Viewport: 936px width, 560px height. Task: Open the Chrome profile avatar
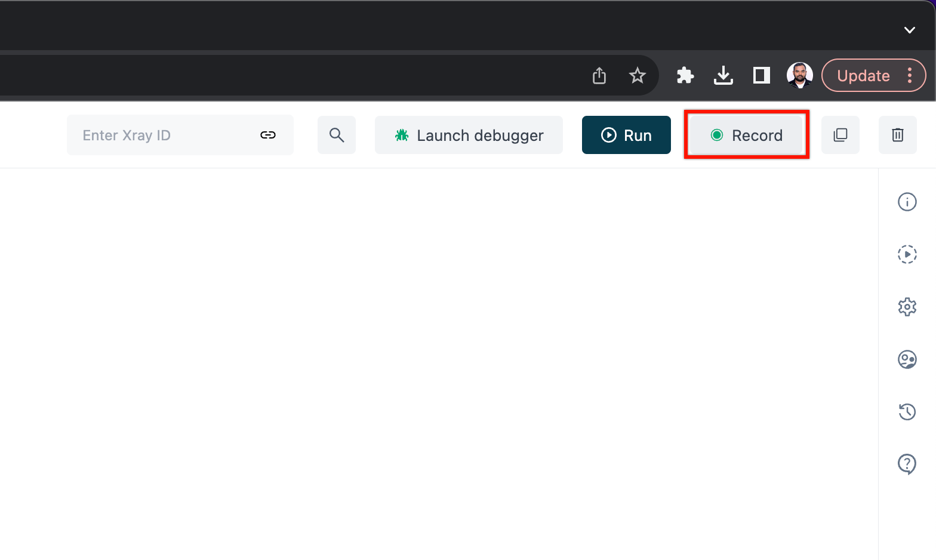tap(800, 75)
